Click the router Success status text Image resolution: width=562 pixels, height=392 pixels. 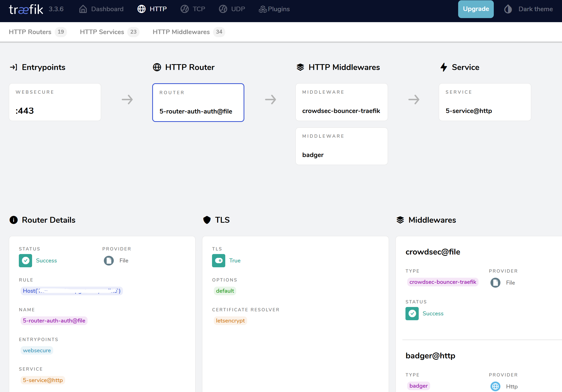[x=46, y=261]
